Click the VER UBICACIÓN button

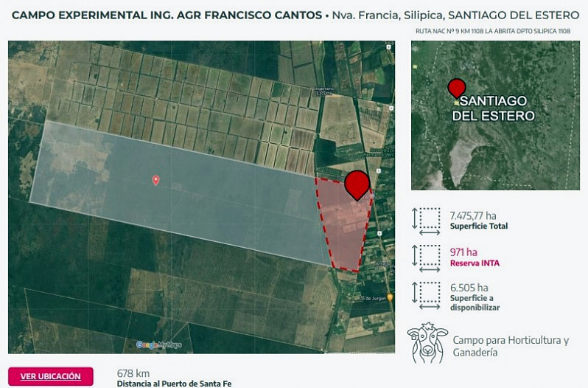click(x=51, y=375)
